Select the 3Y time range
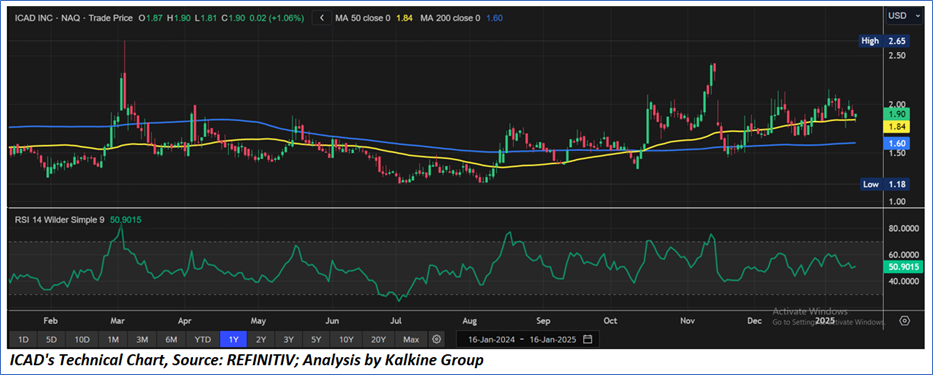 coord(289,339)
